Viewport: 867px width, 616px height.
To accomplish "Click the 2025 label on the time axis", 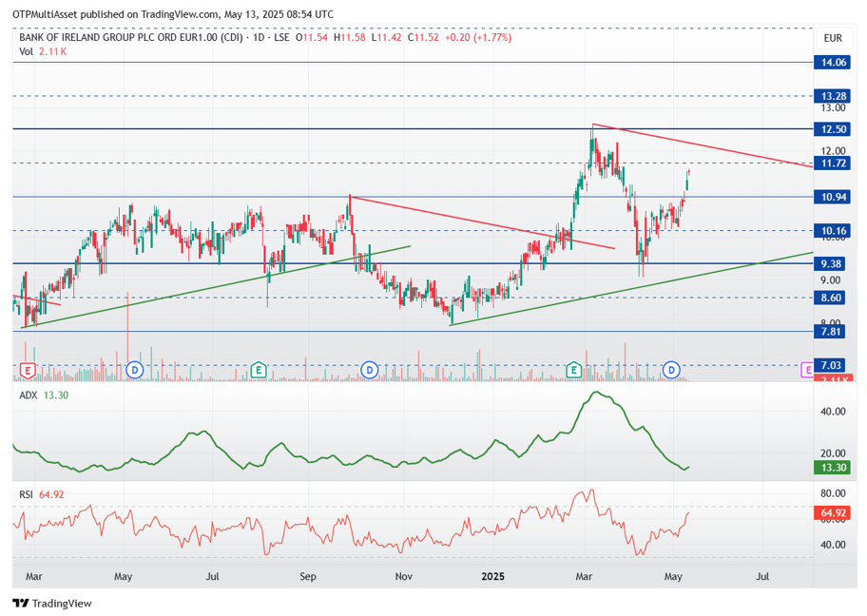I will tap(492, 576).
